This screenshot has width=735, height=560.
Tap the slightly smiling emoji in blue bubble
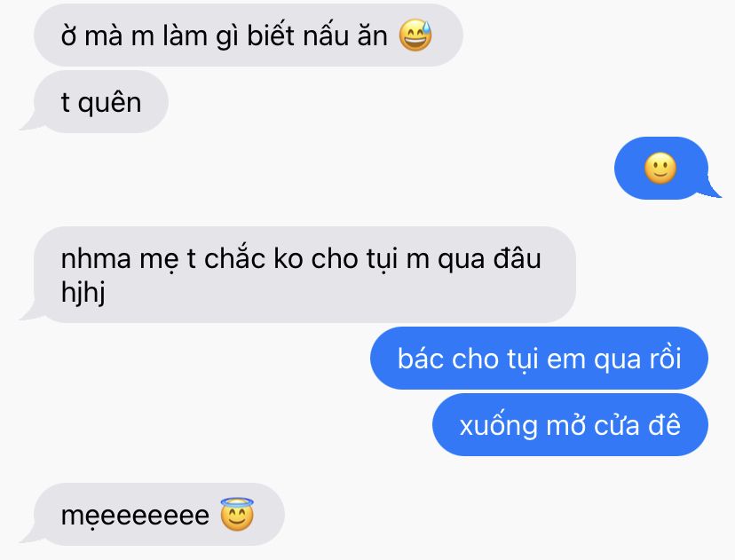[660, 168]
